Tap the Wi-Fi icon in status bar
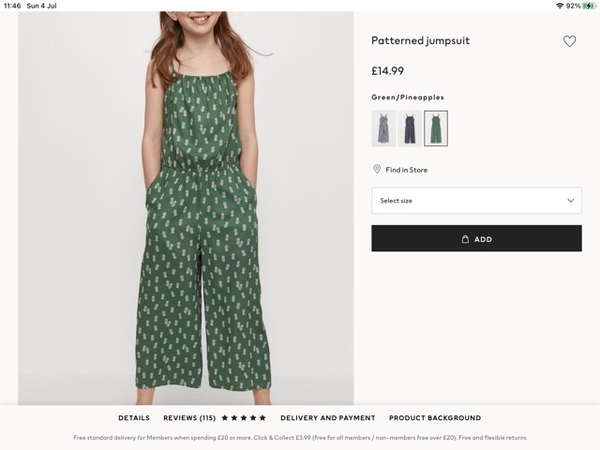The width and height of the screenshot is (600, 450). tap(558, 6)
